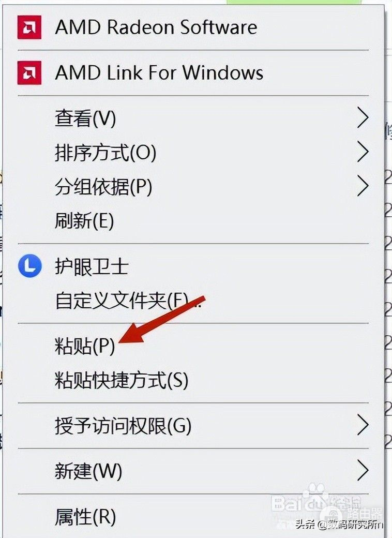This screenshot has height=538, width=392.
Task: Expand the 新建(W) submenu arrow
Action: 363,470
